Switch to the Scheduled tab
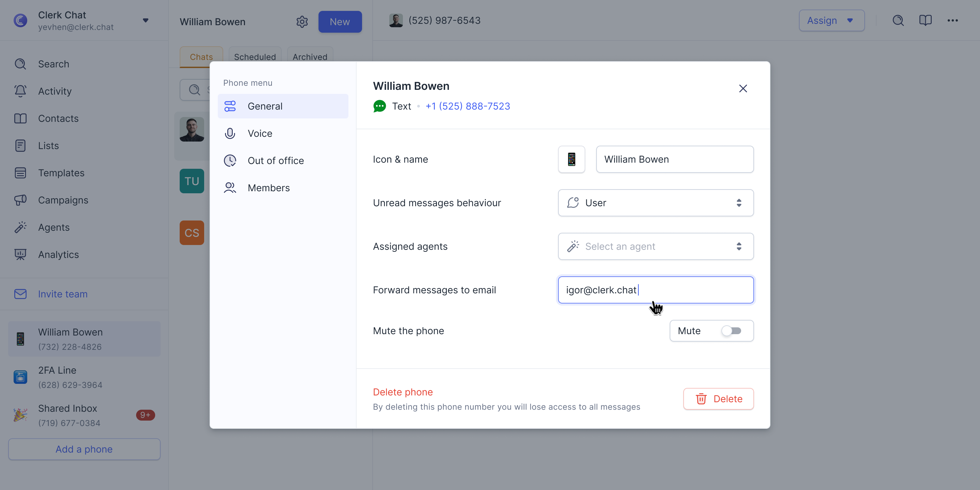This screenshot has width=980, height=490. 255,57
